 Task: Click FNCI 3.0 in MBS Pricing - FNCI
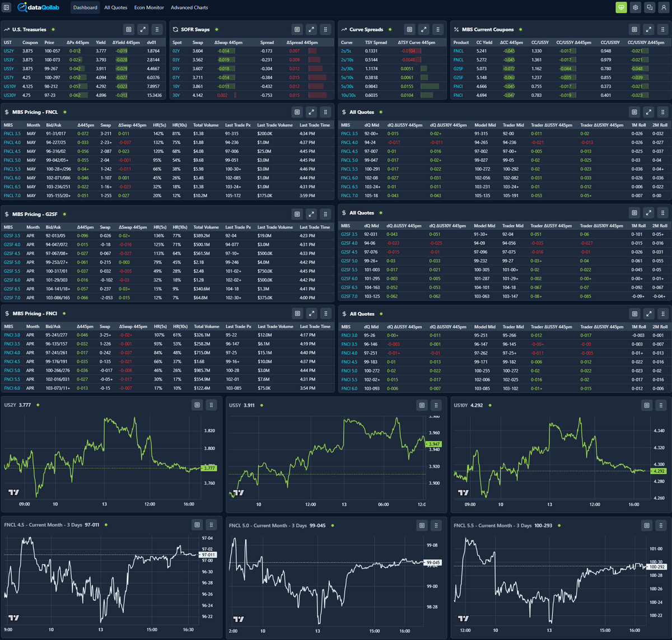12,335
